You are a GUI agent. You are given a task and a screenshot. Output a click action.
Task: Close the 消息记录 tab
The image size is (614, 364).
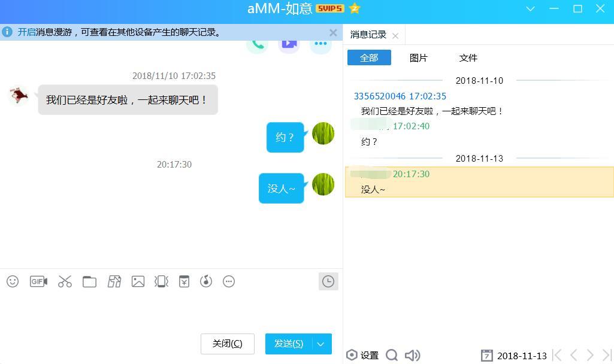click(395, 36)
